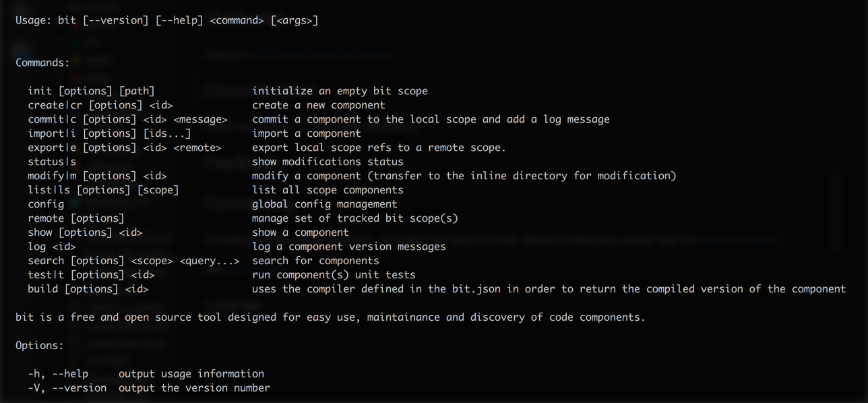
Task: Click the 'Commands:' heading
Action: click(42, 63)
